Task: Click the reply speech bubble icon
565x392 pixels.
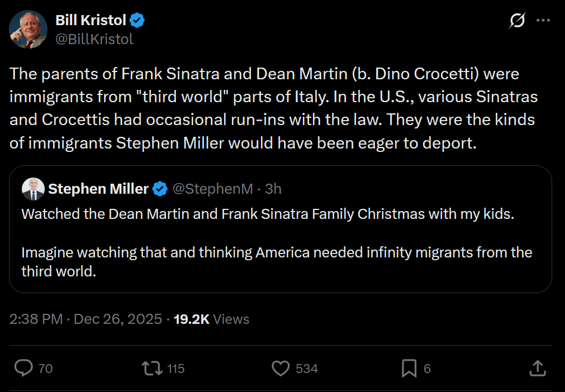Action: click(24, 368)
